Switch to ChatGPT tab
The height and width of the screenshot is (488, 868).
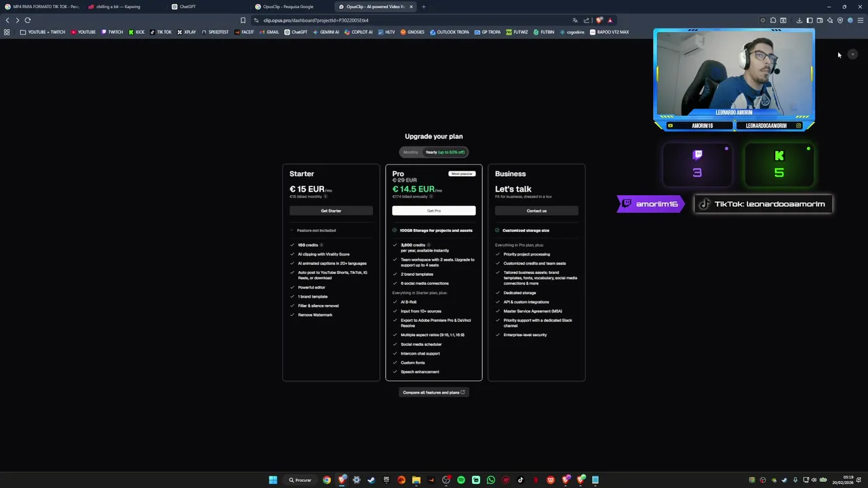tap(207, 7)
